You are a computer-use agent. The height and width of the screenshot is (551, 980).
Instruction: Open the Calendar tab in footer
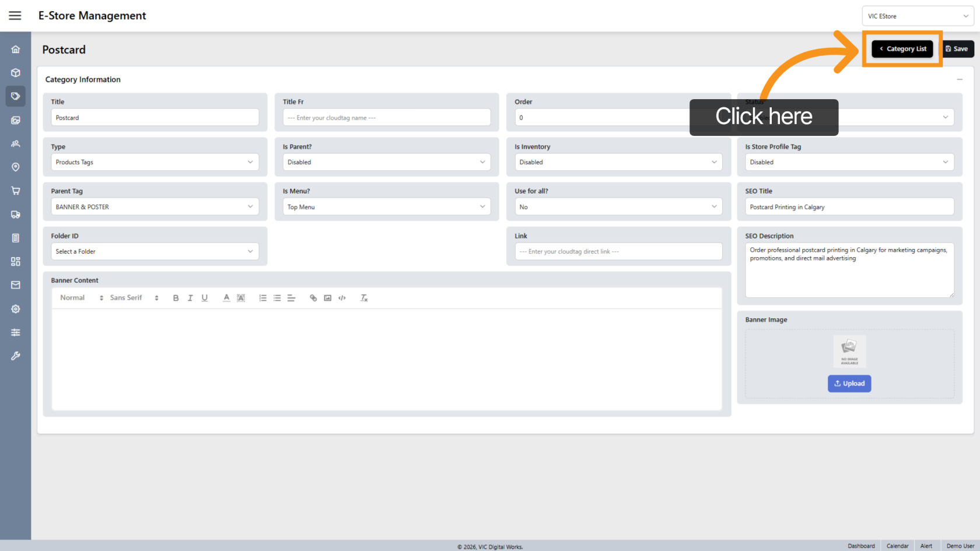(x=897, y=546)
